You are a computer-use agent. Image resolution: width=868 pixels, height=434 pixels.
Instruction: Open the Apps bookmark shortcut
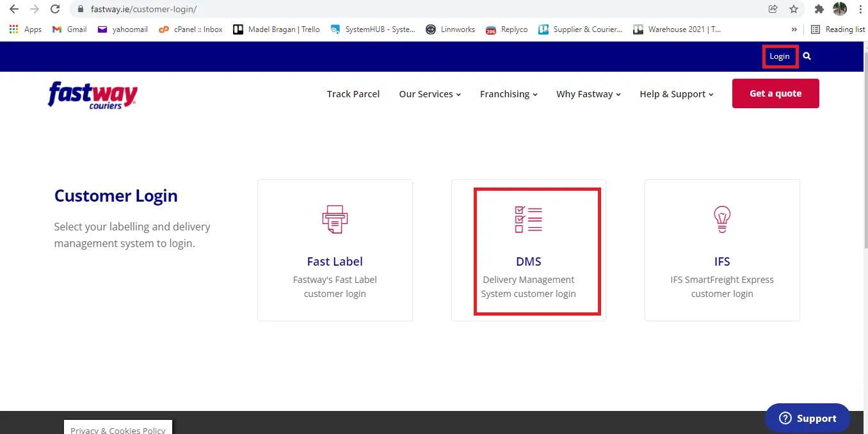tap(26, 29)
